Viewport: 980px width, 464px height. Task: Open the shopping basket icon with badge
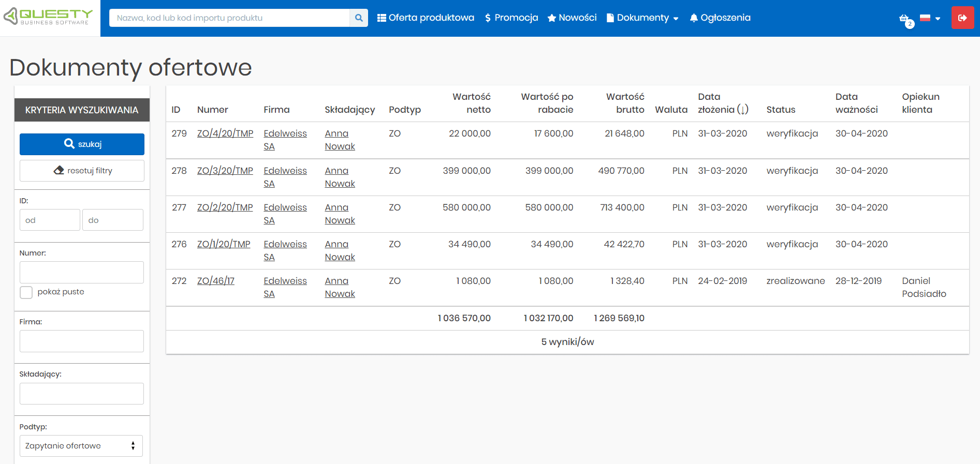click(x=906, y=20)
